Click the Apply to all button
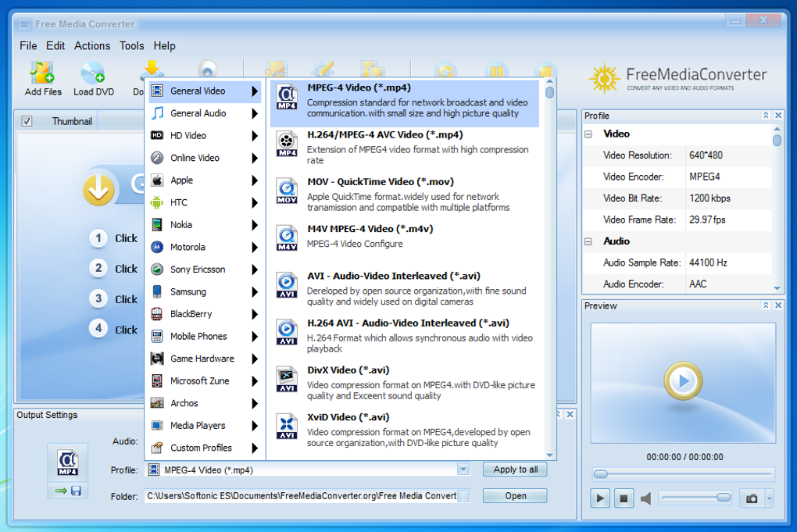 coord(515,470)
